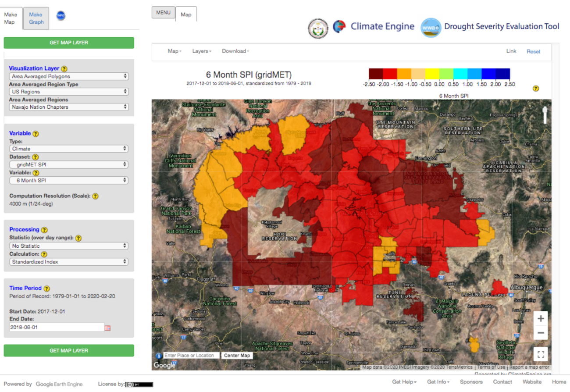
Task: Click help icon beside Visualization Layer
Action: pyautogui.click(x=64, y=69)
